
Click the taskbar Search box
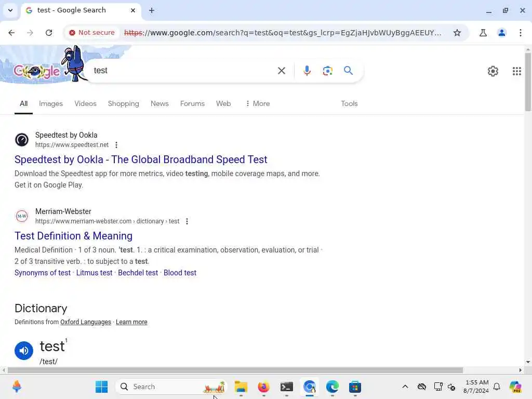[x=171, y=387]
